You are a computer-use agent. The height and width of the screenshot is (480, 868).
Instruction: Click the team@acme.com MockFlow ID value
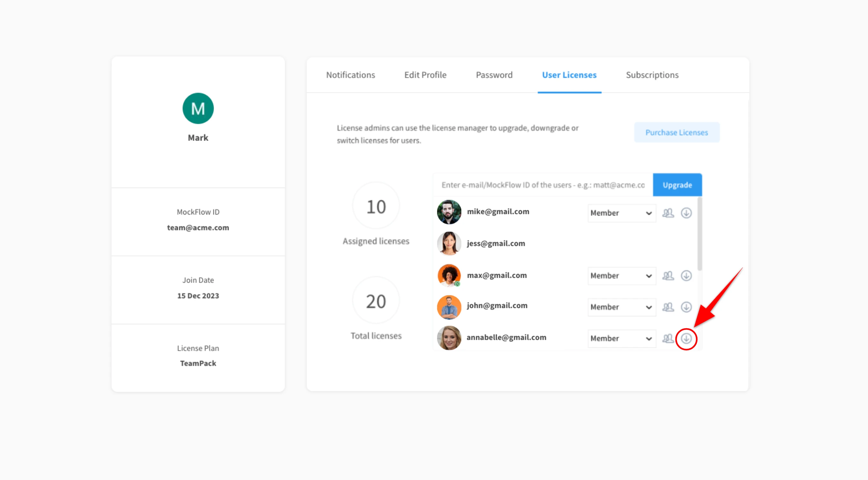(198, 228)
